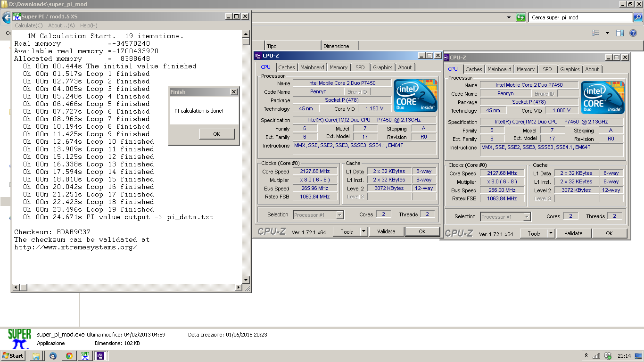Switch to Caches tab in right CPU-Z
The width and height of the screenshot is (644, 362).
tap(474, 69)
